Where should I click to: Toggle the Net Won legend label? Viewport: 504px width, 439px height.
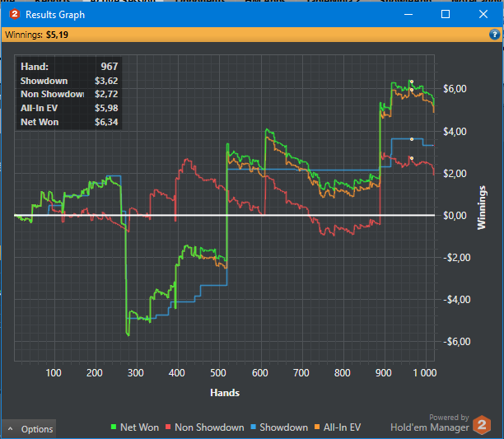(140, 427)
